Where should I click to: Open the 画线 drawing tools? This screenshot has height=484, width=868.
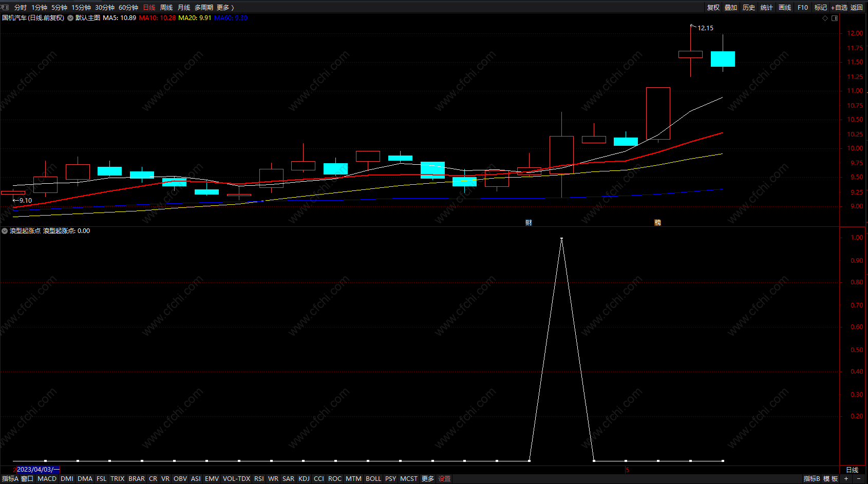click(785, 8)
